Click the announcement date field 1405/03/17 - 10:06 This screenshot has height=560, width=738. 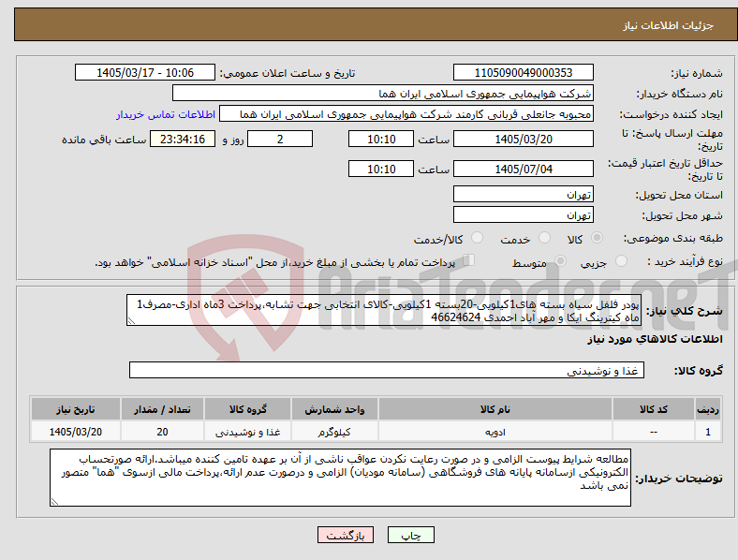145,72
